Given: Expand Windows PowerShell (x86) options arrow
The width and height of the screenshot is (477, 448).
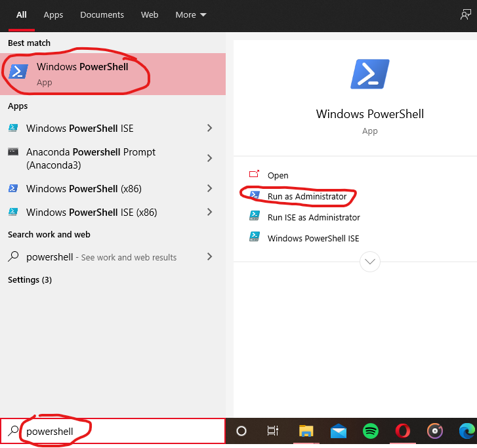Looking at the screenshot, I should point(209,189).
